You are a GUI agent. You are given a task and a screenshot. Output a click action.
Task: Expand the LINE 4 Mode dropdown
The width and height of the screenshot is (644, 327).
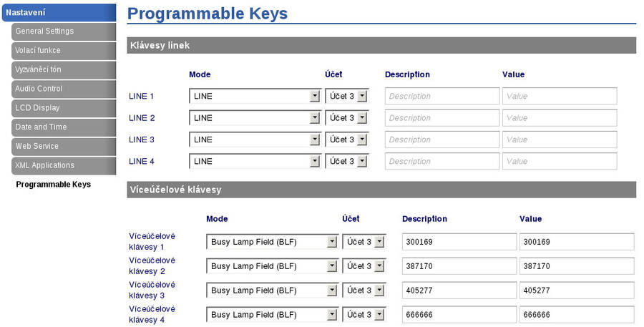255,162
